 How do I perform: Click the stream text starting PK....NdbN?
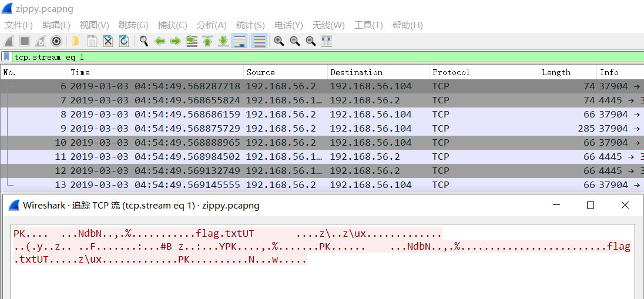(227, 234)
